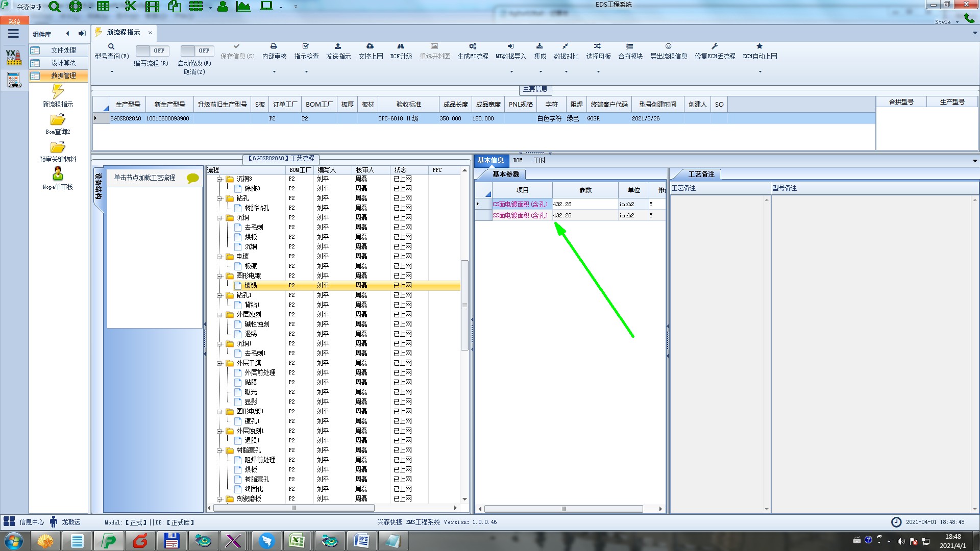This screenshot has width=980, height=551.
Task: Open 新流程指示 lightning component
Action: tap(58, 96)
